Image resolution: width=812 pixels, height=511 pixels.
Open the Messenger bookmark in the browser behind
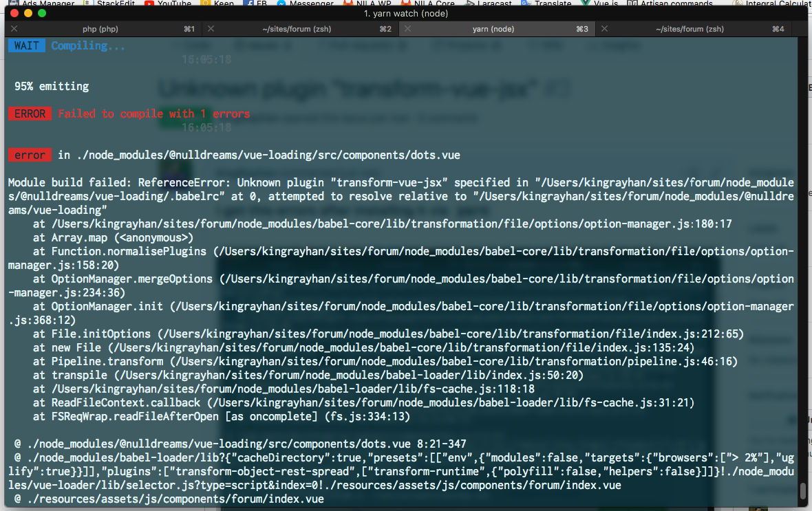tap(306, 3)
